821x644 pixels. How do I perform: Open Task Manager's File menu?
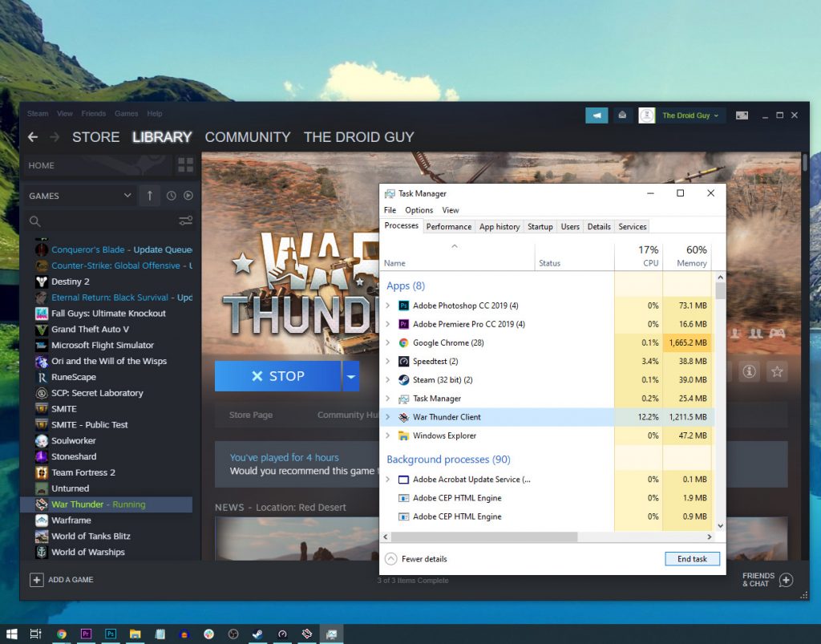pyautogui.click(x=390, y=210)
